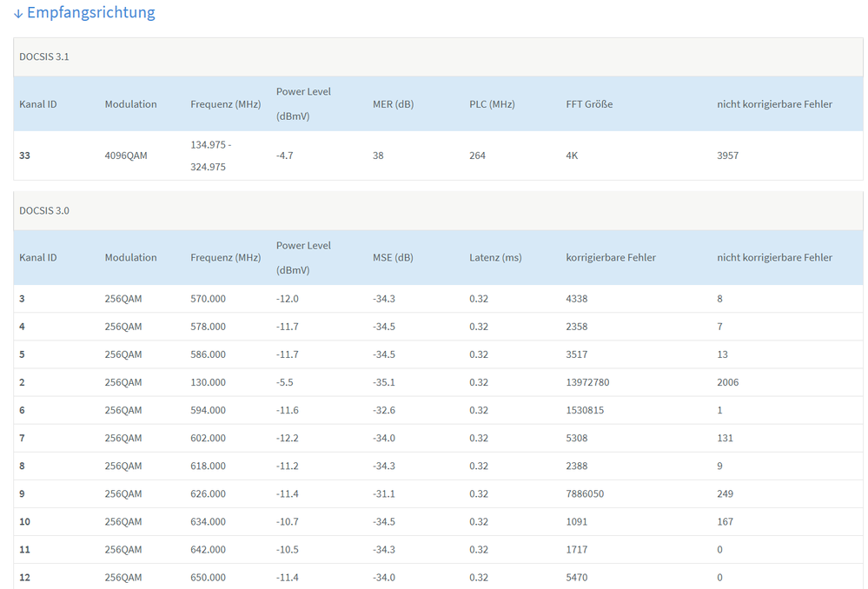The height and width of the screenshot is (589, 868).
Task: Click the 4096QAM modulation cell
Action: pyautogui.click(x=126, y=156)
